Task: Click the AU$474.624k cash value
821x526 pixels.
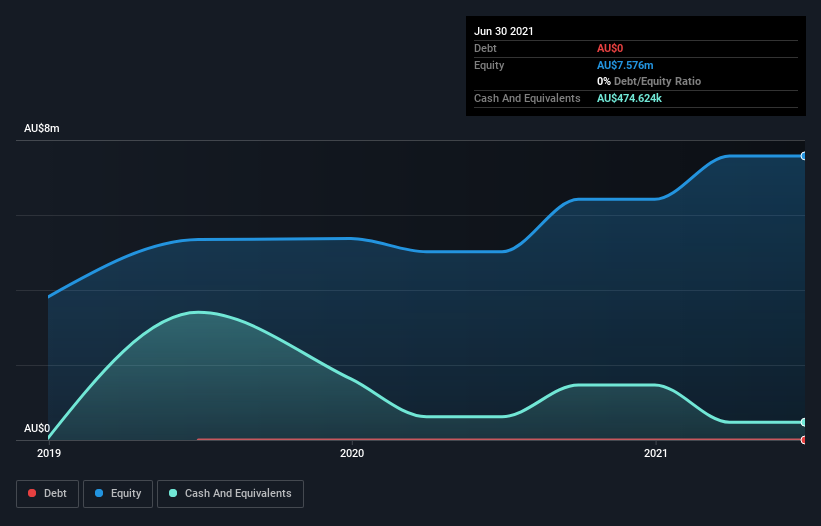Action: (x=629, y=98)
